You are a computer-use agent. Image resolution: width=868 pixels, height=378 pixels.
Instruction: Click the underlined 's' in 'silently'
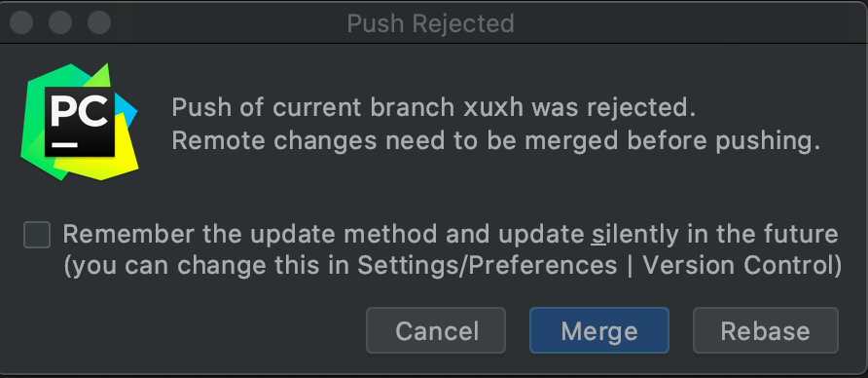597,236
